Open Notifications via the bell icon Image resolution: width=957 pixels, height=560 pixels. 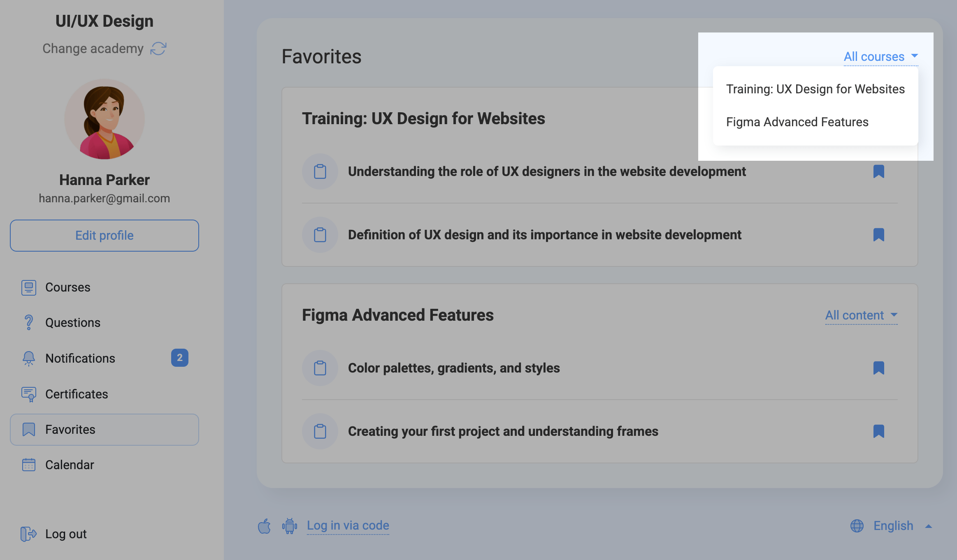click(x=28, y=359)
